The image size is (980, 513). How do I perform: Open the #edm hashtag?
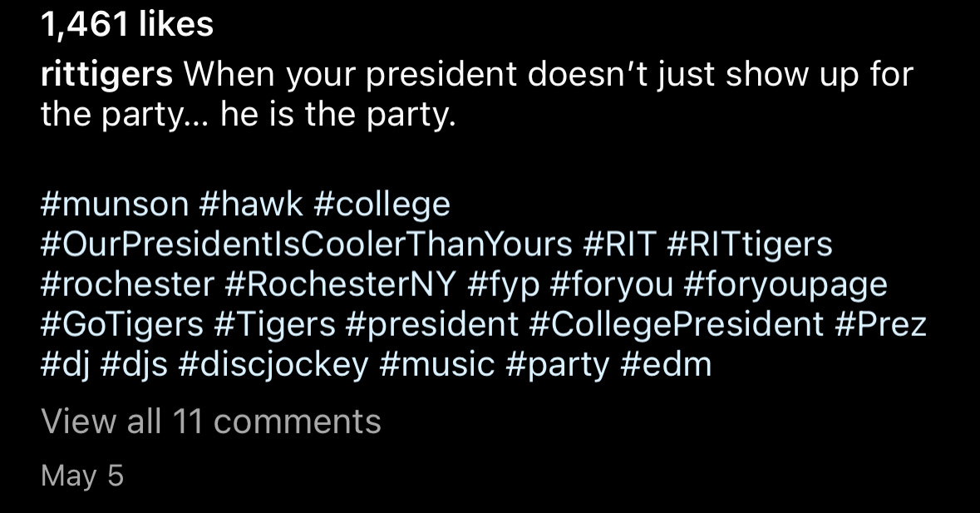(x=666, y=365)
